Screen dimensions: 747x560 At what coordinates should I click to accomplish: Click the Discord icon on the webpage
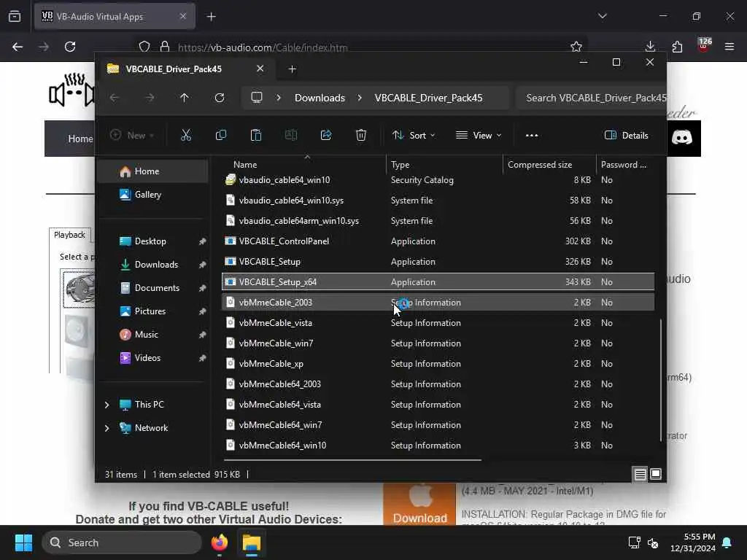(682, 138)
